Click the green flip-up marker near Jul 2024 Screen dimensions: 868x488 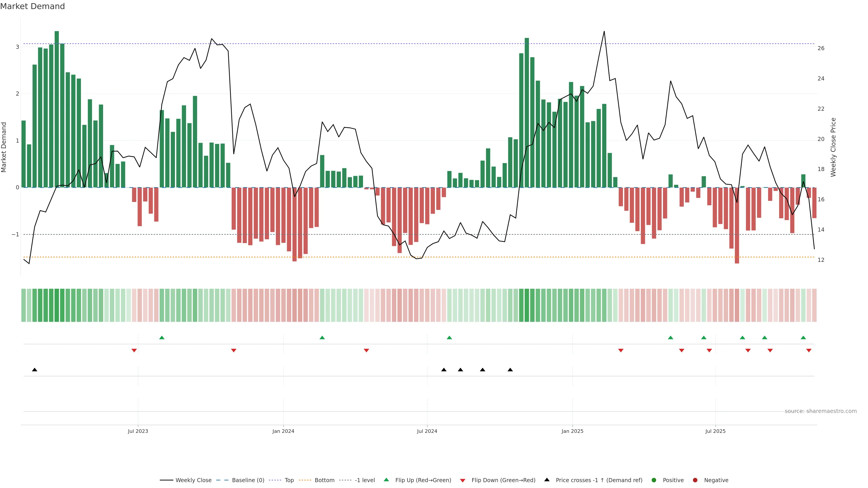[x=449, y=338]
